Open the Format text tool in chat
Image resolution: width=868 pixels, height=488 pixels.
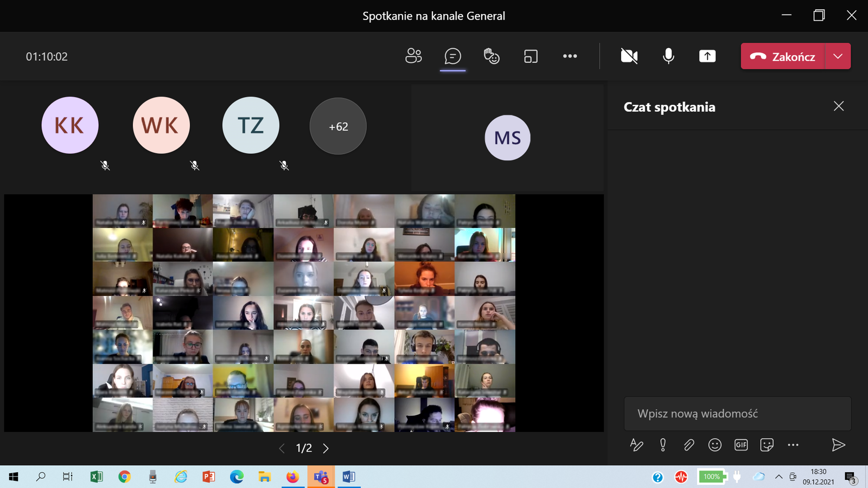636,445
